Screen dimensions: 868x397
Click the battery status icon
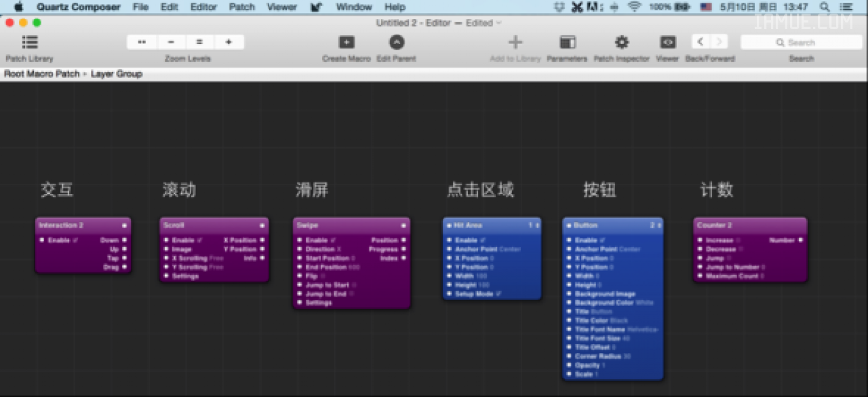point(682,7)
